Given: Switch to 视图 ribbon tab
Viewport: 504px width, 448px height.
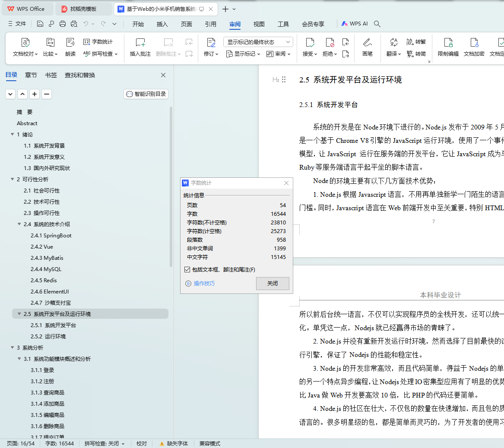Looking at the screenshot, I should tap(259, 24).
